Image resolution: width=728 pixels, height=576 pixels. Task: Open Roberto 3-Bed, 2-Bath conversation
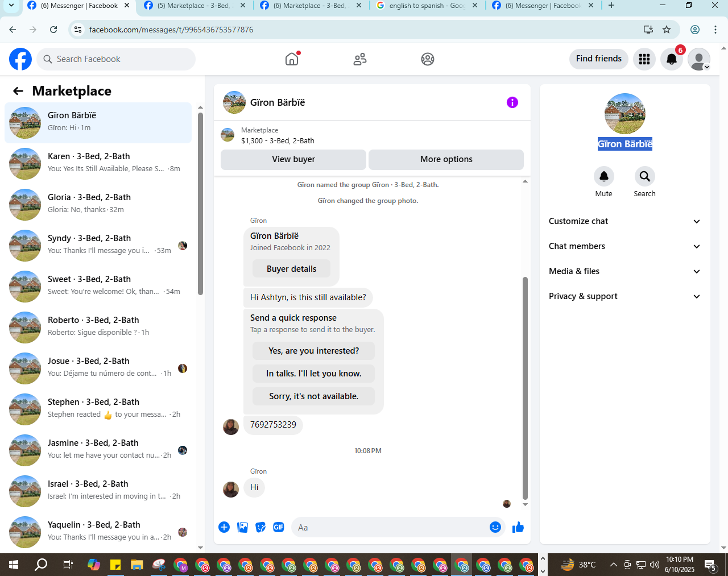[x=98, y=328]
